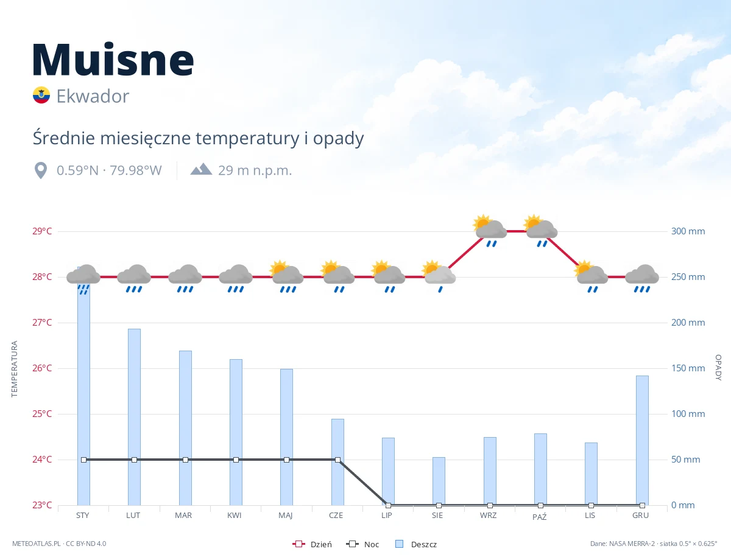Click the November rainfall bar
This screenshot has height=560, width=731.
click(x=591, y=474)
